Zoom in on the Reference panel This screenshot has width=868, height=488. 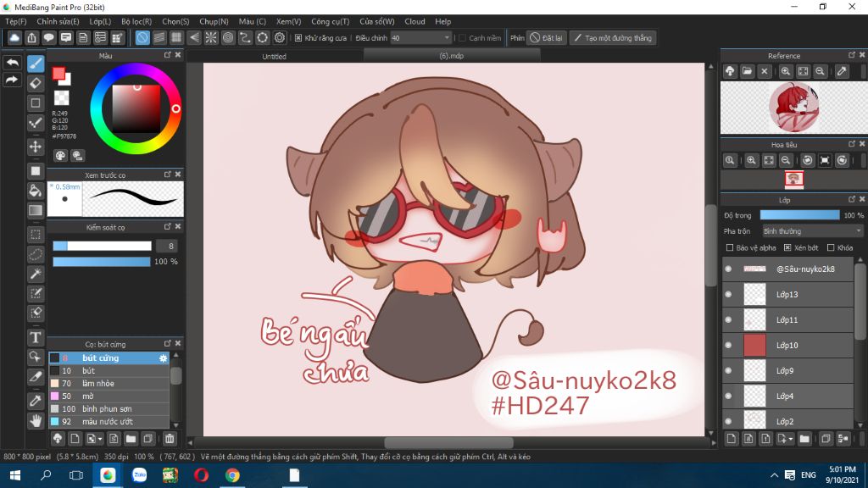[786, 71]
